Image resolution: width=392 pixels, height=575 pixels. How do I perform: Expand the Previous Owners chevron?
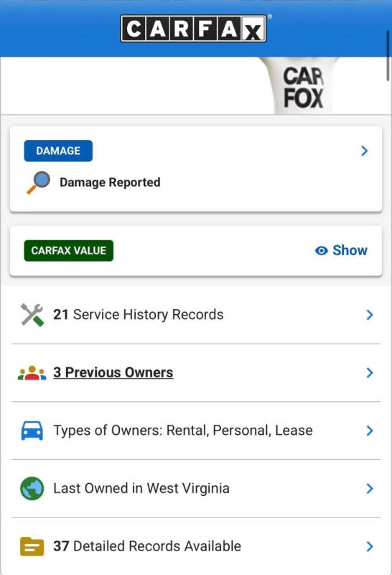pyautogui.click(x=370, y=372)
